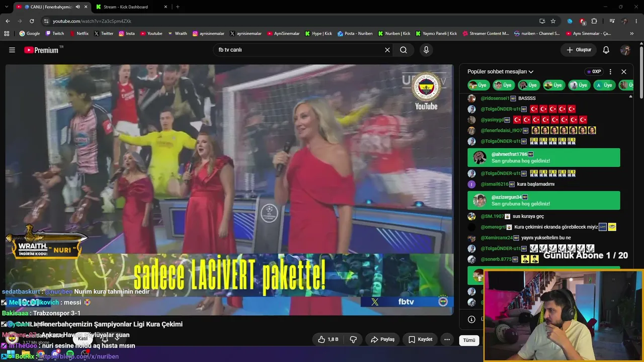Reload the page
The image size is (644, 362).
click(32, 21)
